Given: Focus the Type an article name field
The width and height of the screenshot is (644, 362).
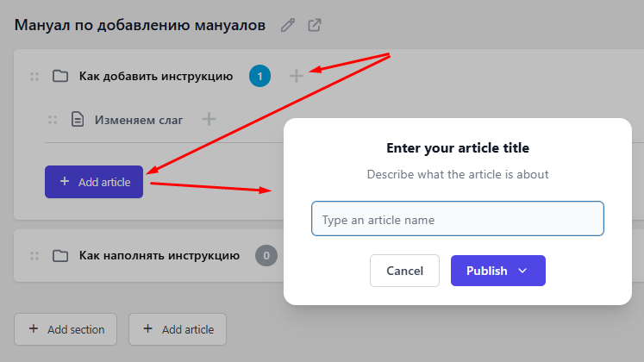Looking at the screenshot, I should point(458,218).
